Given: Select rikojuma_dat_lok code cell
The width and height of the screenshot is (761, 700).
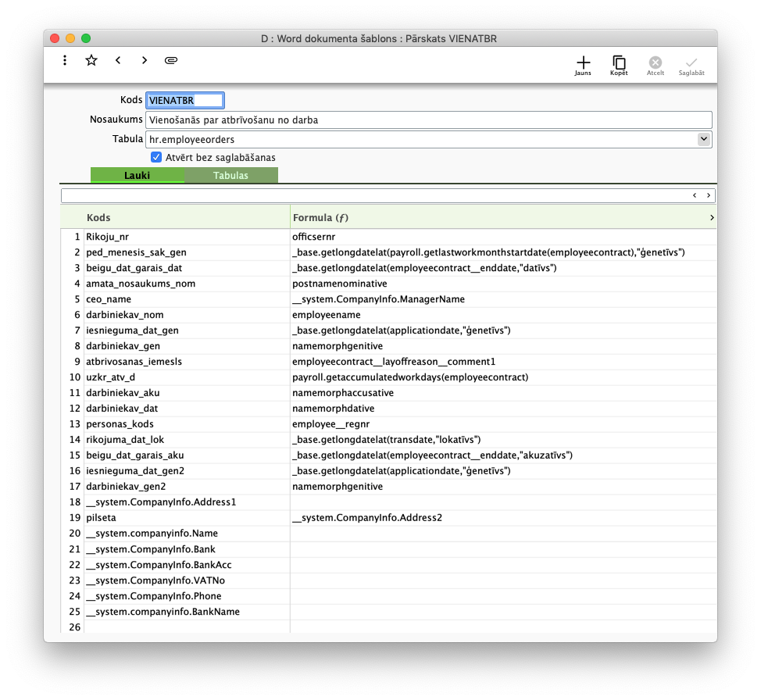Looking at the screenshot, I should pyautogui.click(x=187, y=439).
